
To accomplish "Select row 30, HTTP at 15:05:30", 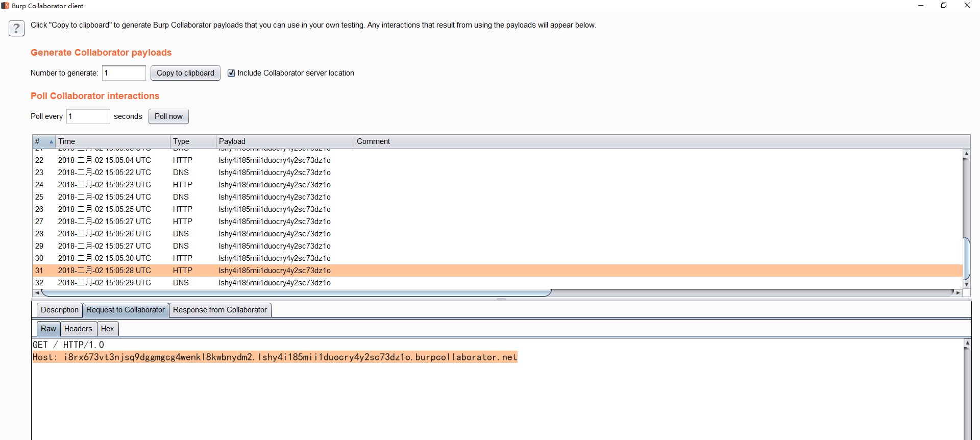I will (498, 258).
